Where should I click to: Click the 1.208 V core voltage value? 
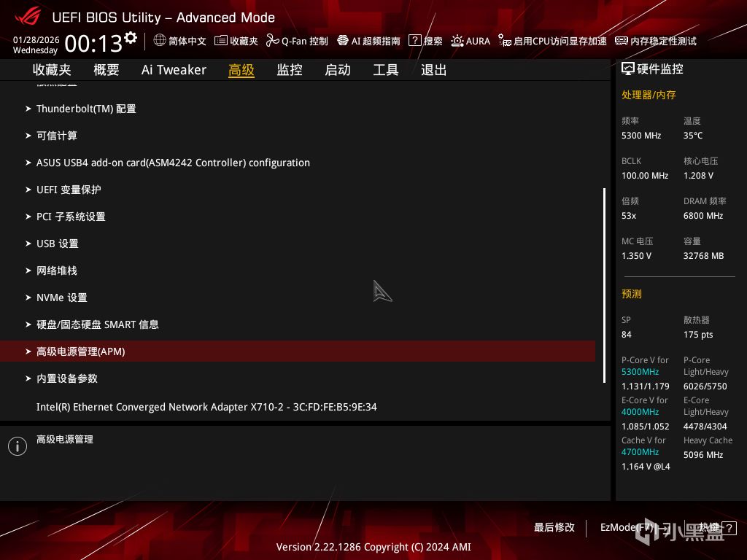[x=698, y=176]
